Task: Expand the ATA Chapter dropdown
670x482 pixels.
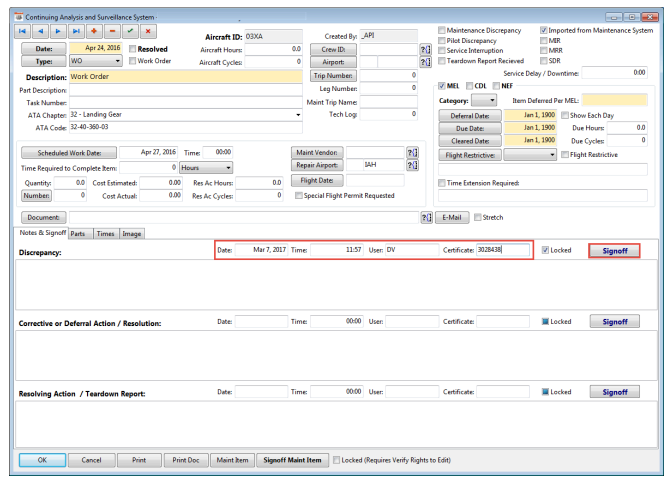Action: point(298,115)
